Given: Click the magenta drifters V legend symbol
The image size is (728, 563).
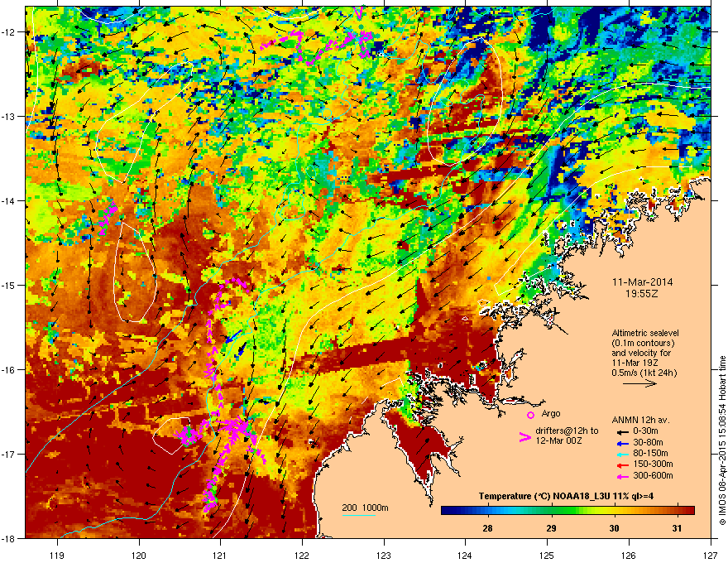Looking at the screenshot, I should [525, 437].
